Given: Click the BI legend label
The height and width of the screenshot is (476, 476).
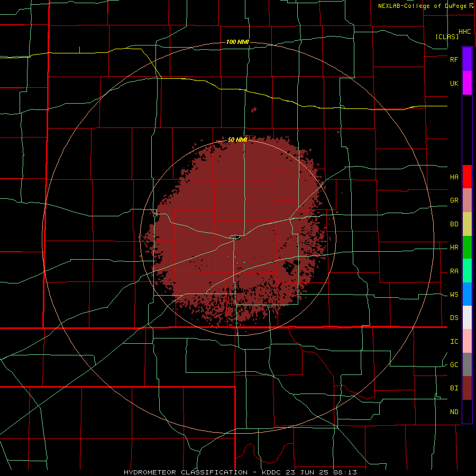Looking at the screenshot, I should (454, 388).
